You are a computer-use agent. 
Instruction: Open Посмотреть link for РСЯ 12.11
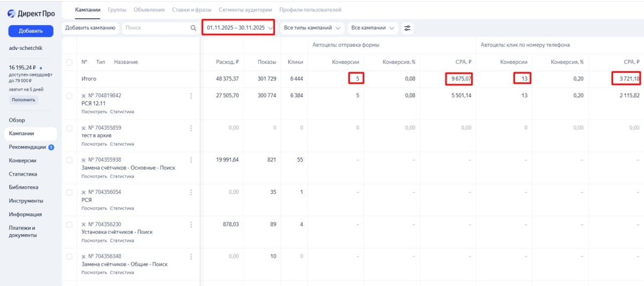(x=94, y=112)
